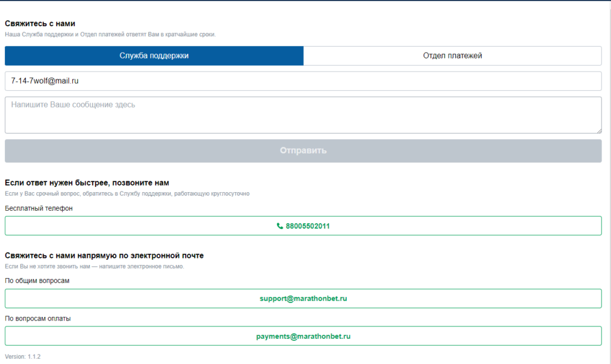Click the Свяжитесь с нами heading
Viewport: 611px width, 364px height.
click(40, 23)
